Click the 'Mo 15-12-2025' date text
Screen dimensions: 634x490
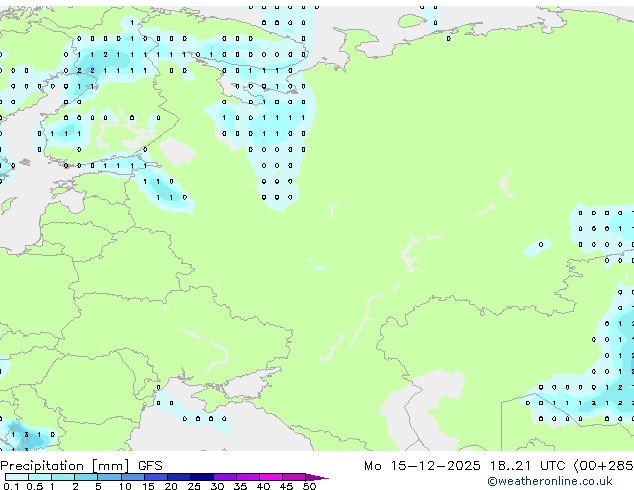pyautogui.click(x=422, y=466)
